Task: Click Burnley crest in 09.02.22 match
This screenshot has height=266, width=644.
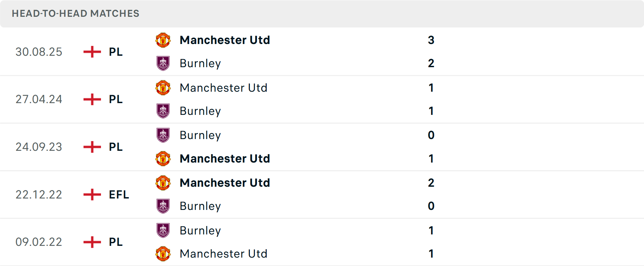Action: (x=163, y=230)
